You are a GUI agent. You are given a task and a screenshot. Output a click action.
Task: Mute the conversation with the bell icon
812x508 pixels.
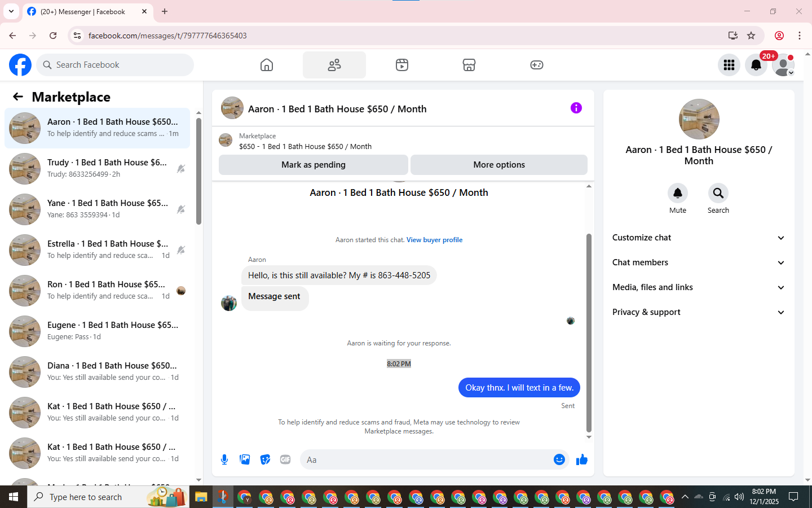(678, 193)
